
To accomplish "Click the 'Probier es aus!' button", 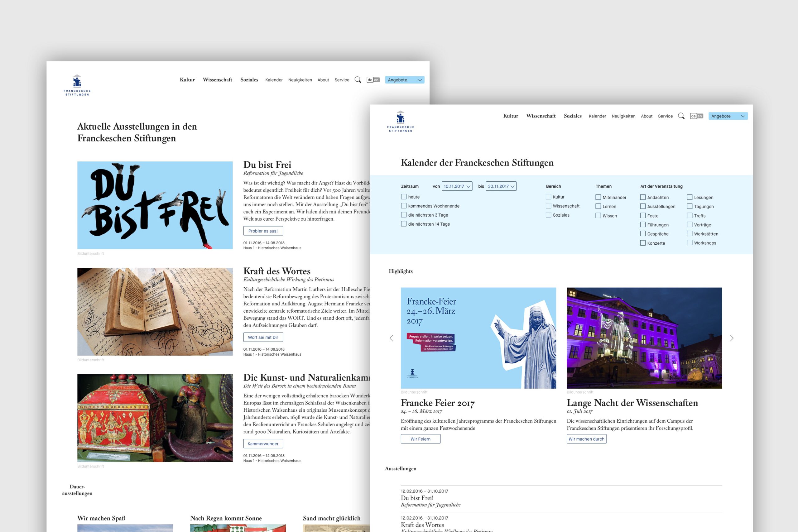I will 263,231.
